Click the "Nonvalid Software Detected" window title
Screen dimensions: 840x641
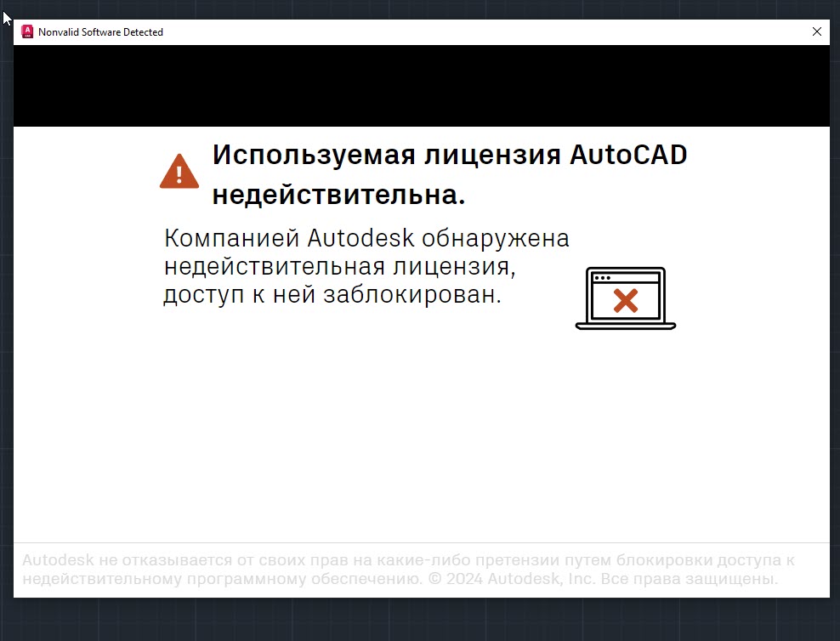pos(100,32)
